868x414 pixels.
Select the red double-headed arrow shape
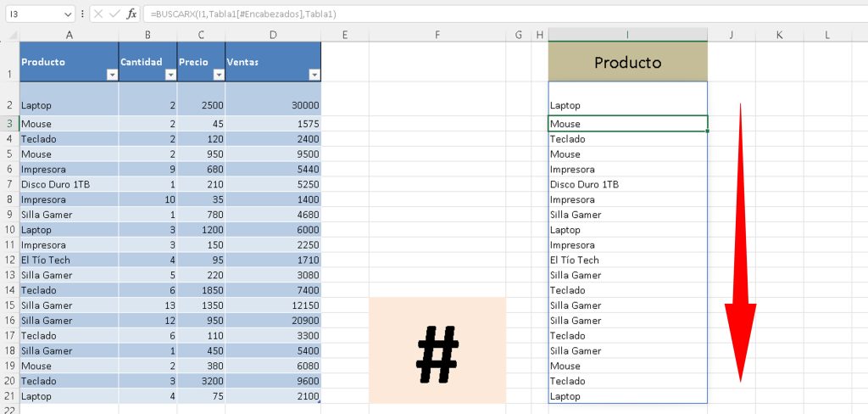pos(740,243)
